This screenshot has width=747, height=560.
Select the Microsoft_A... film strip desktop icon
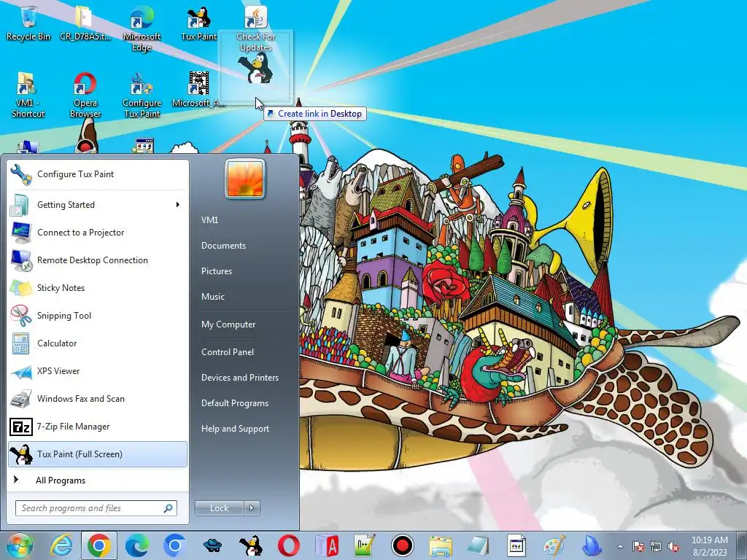click(198, 90)
